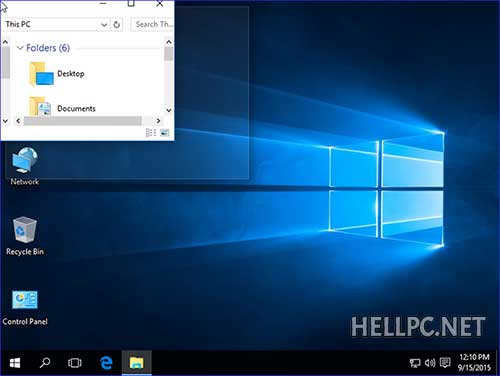Click the navigation pane scroll-down arrow
Viewport: 500px width, 376px height.
pyautogui.click(x=5, y=121)
